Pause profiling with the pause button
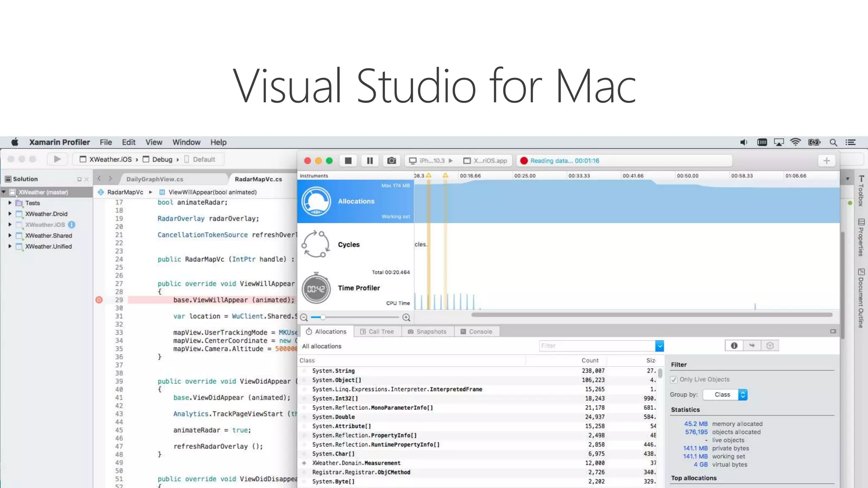Viewport: 868px width, 488px height. coord(370,161)
